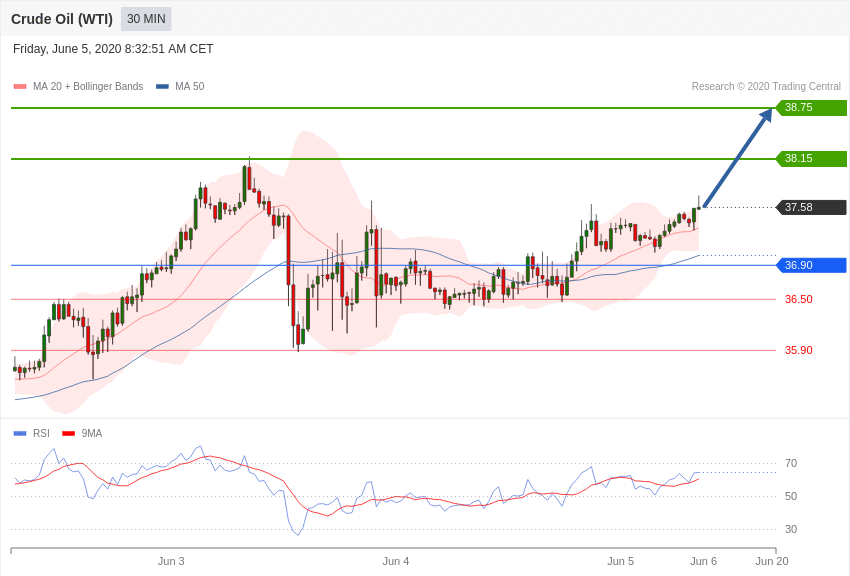Click the RSI 70 level label

click(x=791, y=463)
